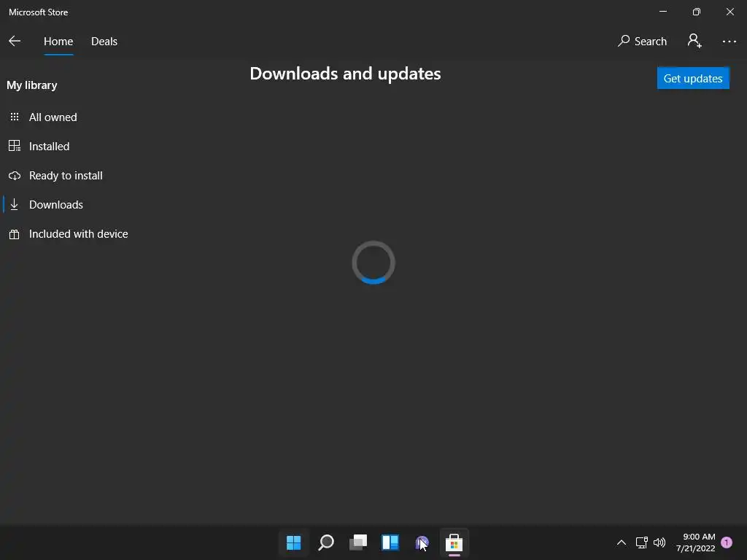Click the All owned grid icon
The height and width of the screenshot is (560, 747).
15,117
